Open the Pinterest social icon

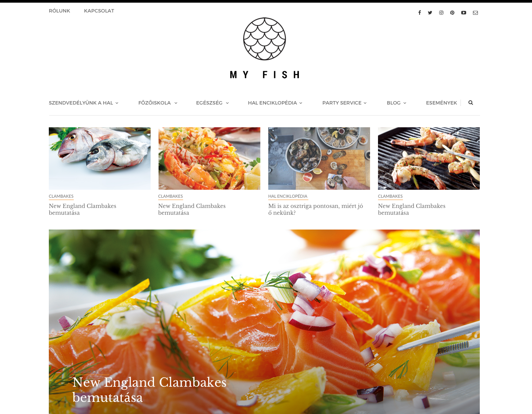tap(452, 12)
